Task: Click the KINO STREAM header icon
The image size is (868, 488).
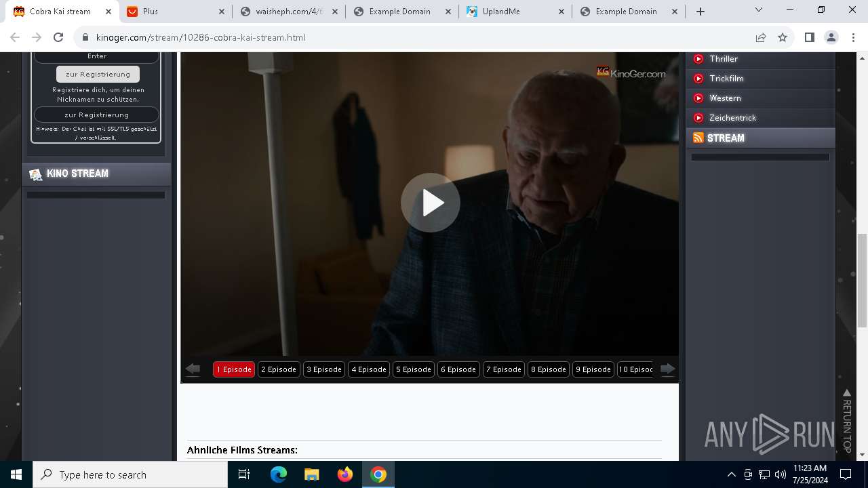Action: [x=35, y=174]
